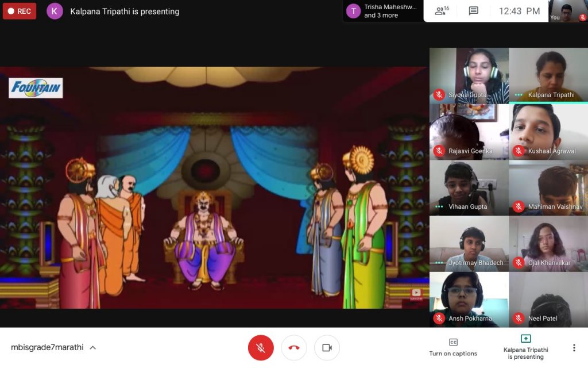This screenshot has width=588, height=368.
Task: Click the red REC recording indicator
Action: coord(20,11)
